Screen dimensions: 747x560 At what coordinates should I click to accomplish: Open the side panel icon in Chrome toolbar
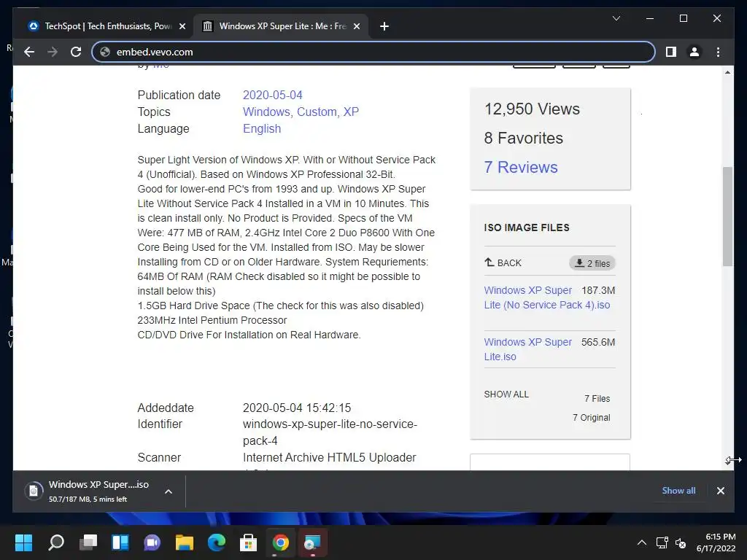(x=671, y=52)
